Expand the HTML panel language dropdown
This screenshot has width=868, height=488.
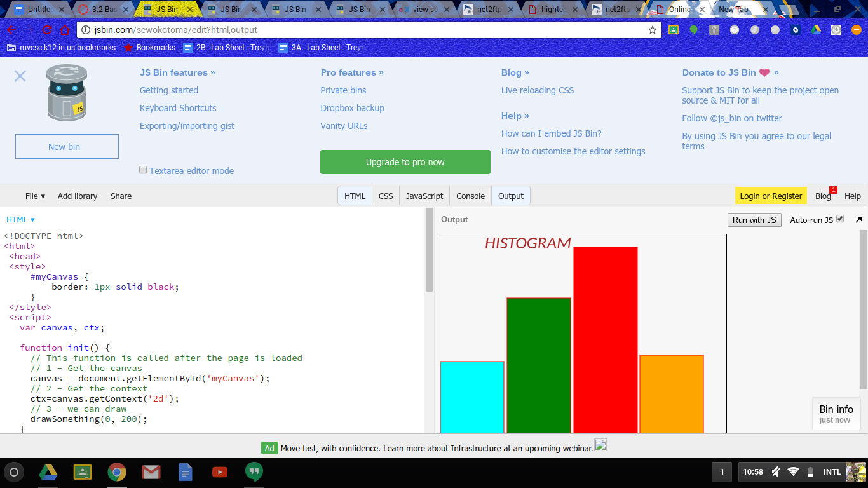20,219
